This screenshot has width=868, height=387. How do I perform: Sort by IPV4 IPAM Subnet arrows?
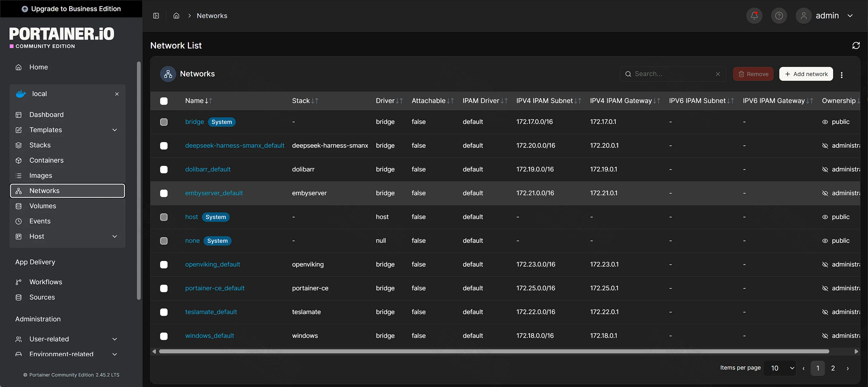[577, 101]
